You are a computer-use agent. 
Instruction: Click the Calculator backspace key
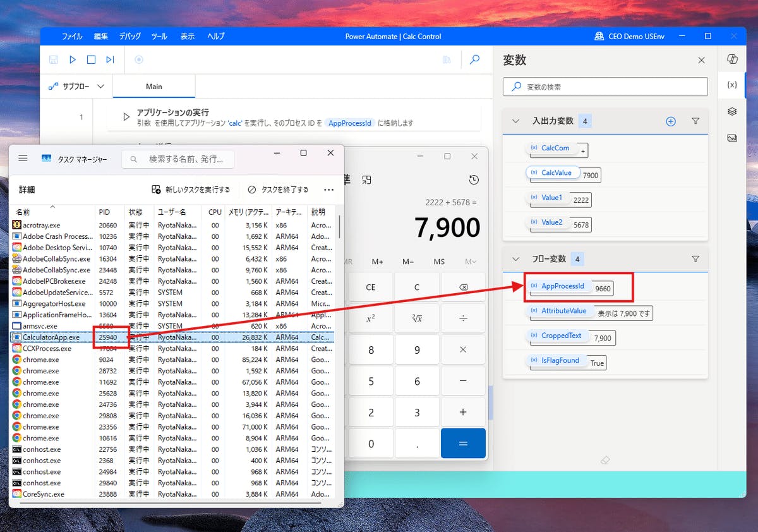tap(463, 287)
